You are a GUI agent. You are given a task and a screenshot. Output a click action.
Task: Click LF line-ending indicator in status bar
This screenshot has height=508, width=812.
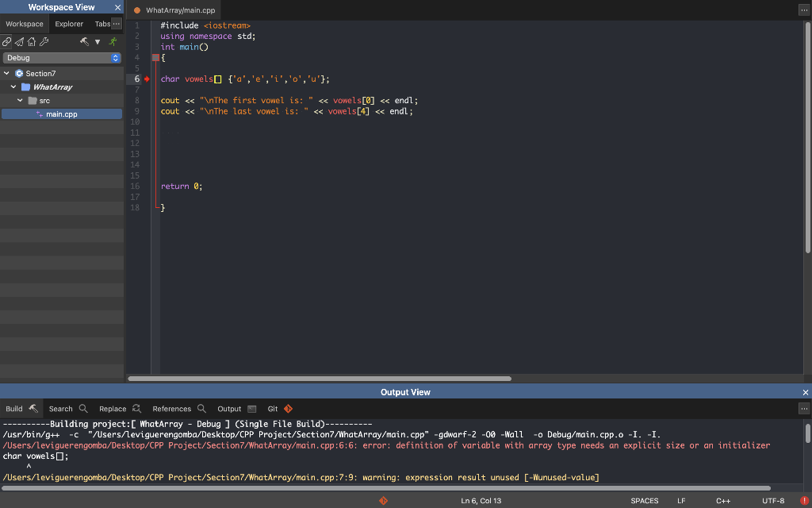click(x=681, y=500)
